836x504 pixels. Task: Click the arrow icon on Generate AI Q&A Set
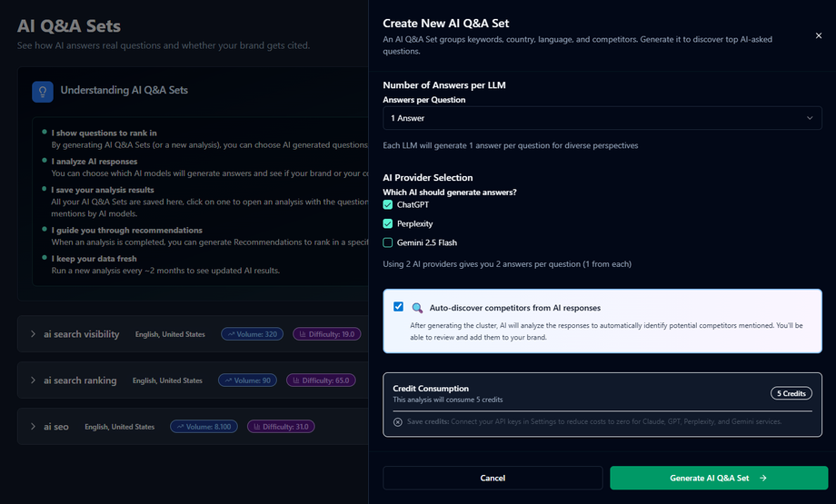coord(763,478)
